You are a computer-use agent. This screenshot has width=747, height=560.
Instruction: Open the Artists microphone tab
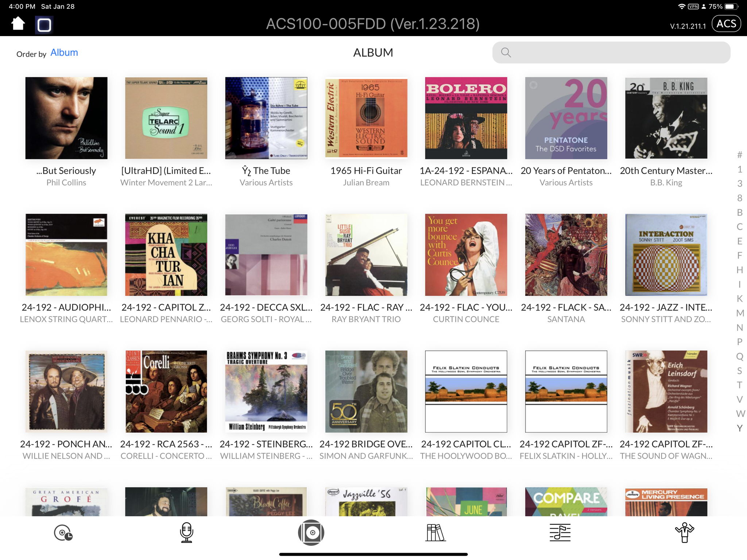click(187, 533)
